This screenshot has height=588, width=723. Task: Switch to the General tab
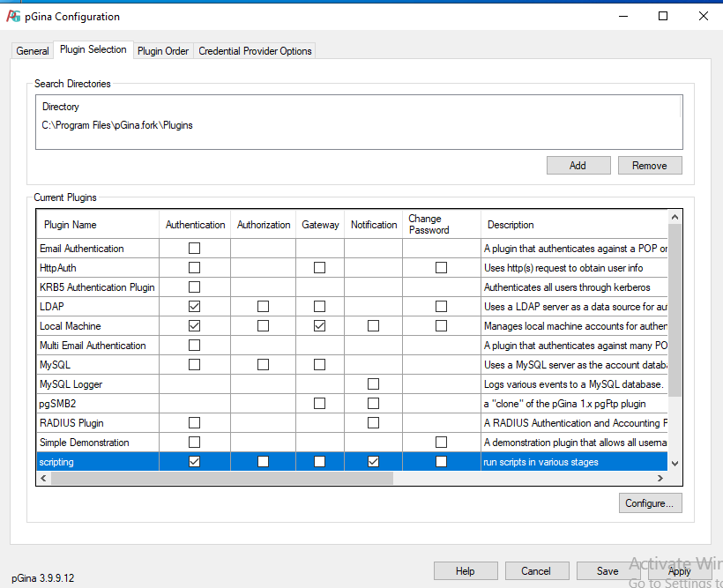coord(33,51)
